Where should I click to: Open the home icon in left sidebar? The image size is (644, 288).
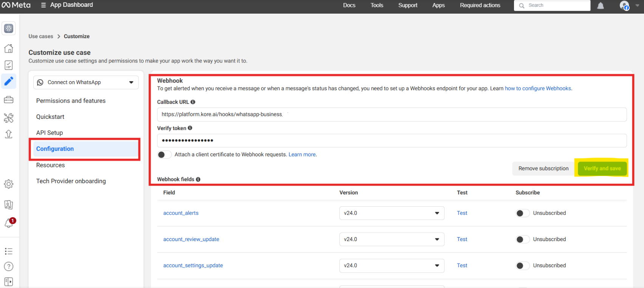click(9, 48)
